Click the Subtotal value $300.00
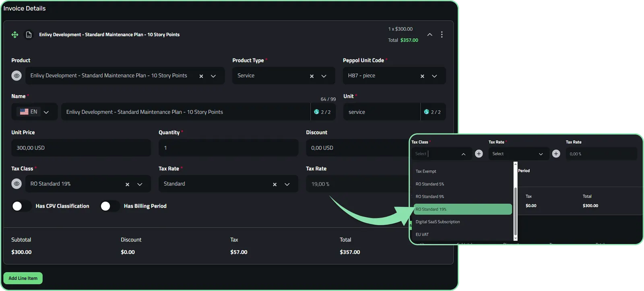Screen dimensions: 644x291 pyautogui.click(x=21, y=252)
